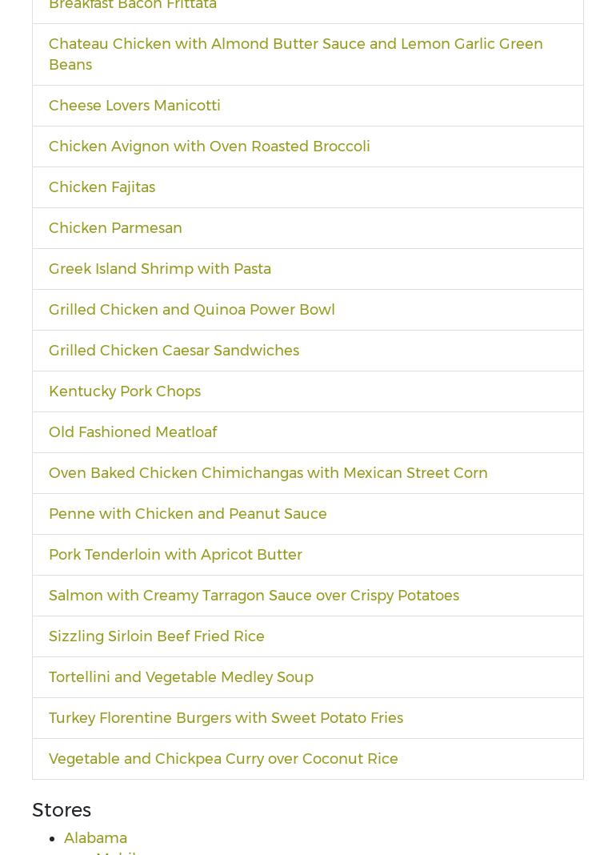View the Cheese Lovers Manicotti recipe
The height and width of the screenshot is (855, 616).
pos(134,105)
